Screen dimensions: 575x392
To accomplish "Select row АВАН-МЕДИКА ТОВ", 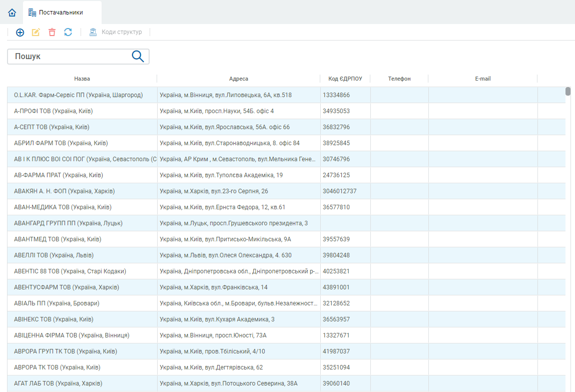I will click(x=286, y=207).
